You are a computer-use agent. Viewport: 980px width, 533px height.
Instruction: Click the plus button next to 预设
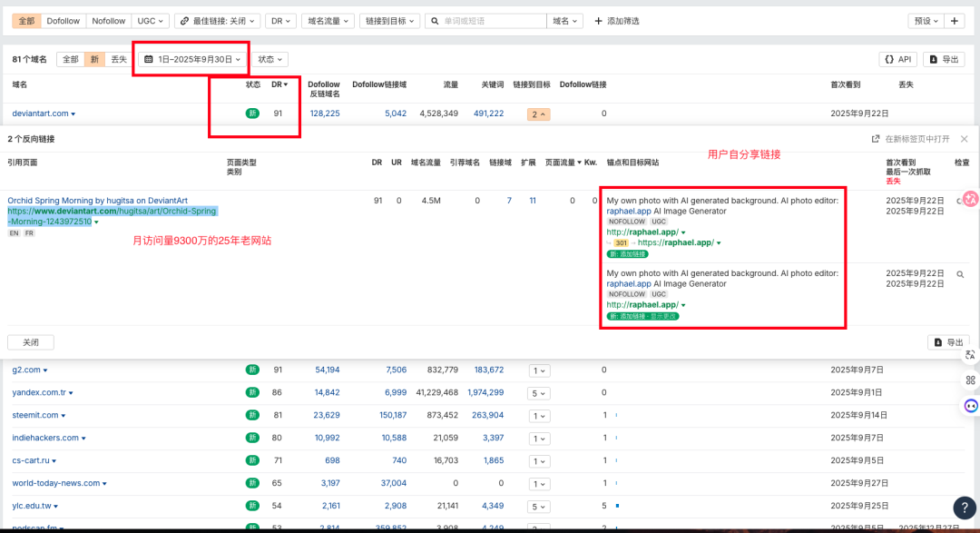[x=955, y=21]
